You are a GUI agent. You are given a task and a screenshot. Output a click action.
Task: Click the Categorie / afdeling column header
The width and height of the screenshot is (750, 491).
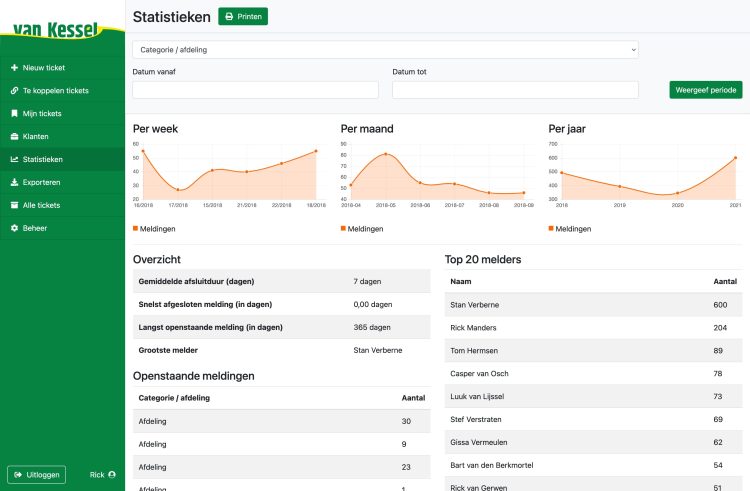click(x=174, y=398)
